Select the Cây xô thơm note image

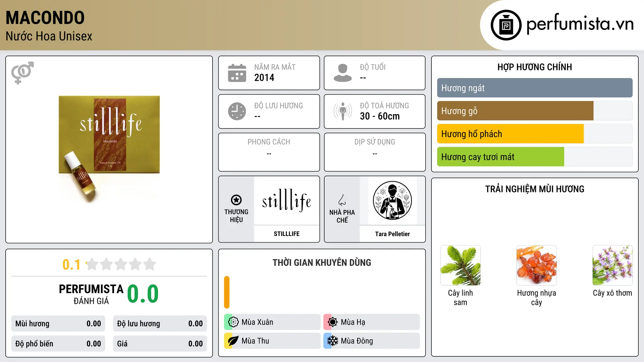coord(613,265)
